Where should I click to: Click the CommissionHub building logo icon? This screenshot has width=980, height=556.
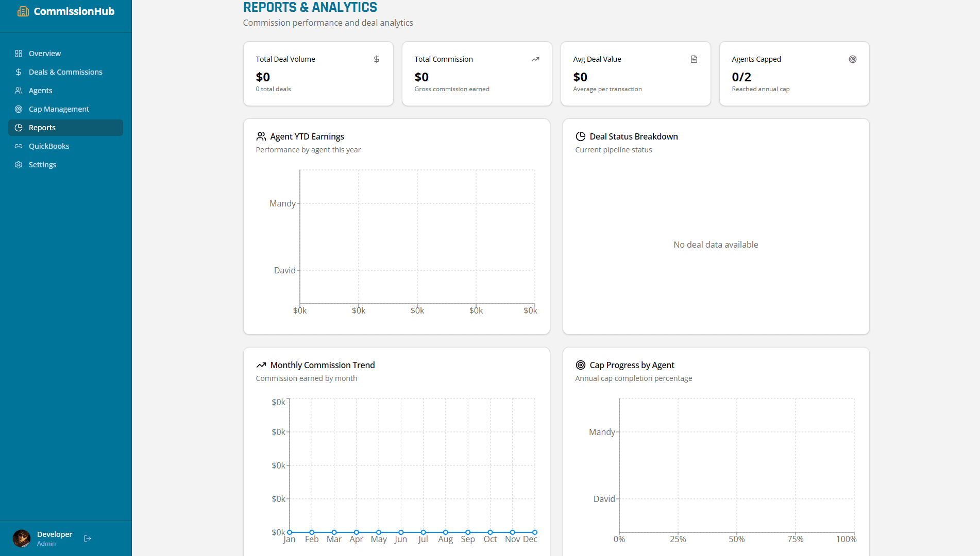[23, 11]
